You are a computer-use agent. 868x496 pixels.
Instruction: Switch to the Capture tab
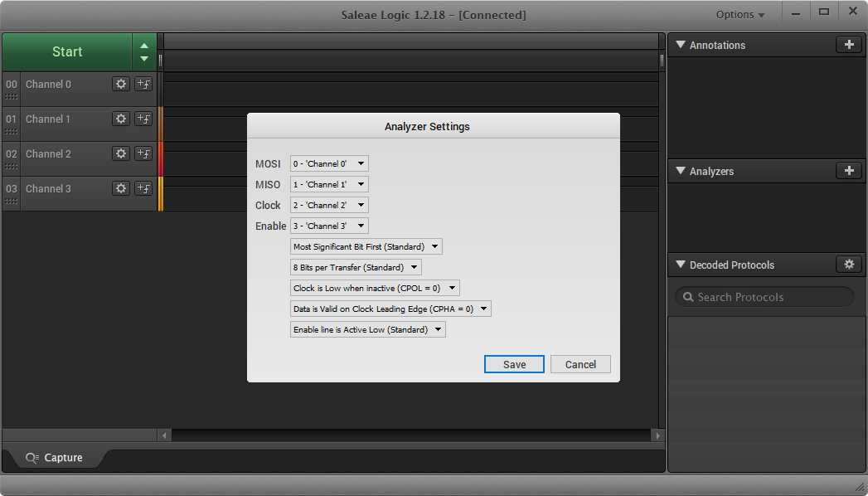[55, 458]
